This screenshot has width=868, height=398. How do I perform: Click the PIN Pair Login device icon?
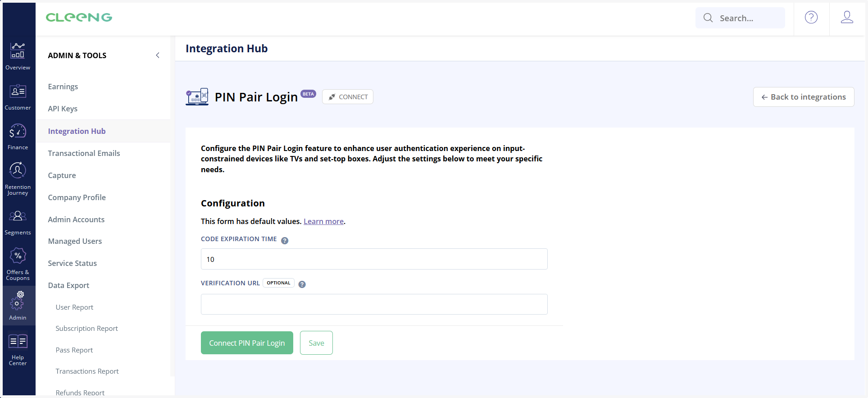coord(197,97)
